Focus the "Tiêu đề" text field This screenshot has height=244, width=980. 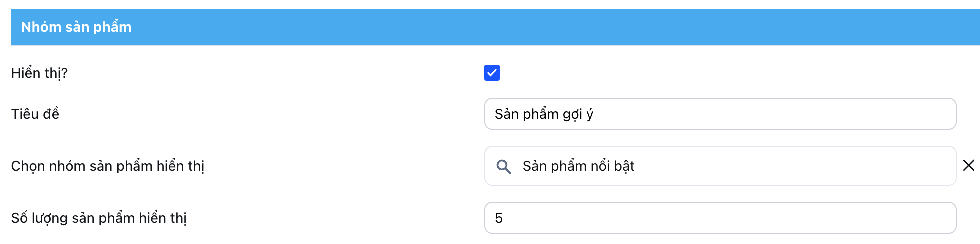[x=719, y=114]
